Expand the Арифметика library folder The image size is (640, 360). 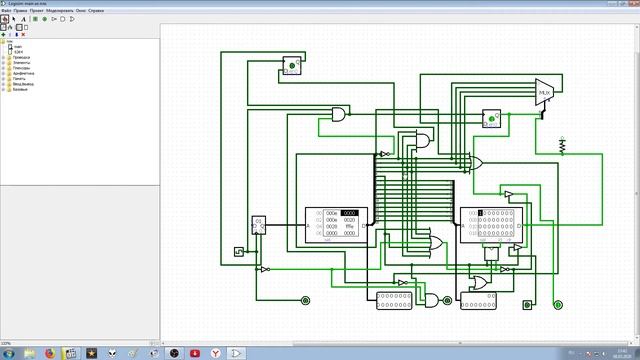[x=3, y=73]
